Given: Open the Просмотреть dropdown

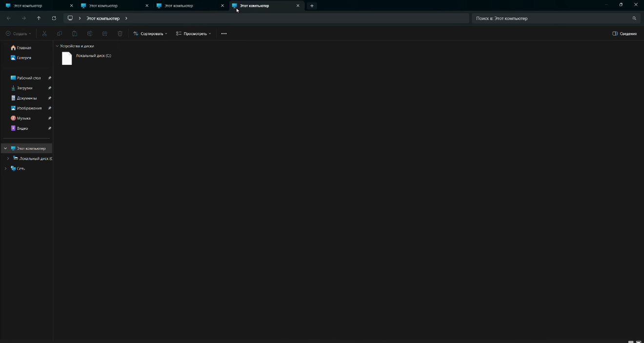Looking at the screenshot, I should [x=193, y=33].
